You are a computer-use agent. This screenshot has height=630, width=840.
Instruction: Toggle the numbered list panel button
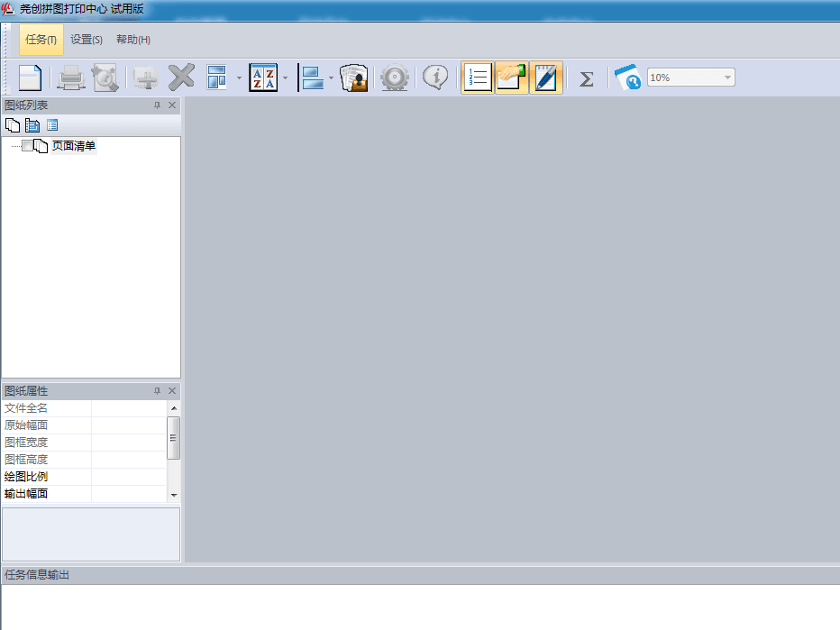[478, 78]
